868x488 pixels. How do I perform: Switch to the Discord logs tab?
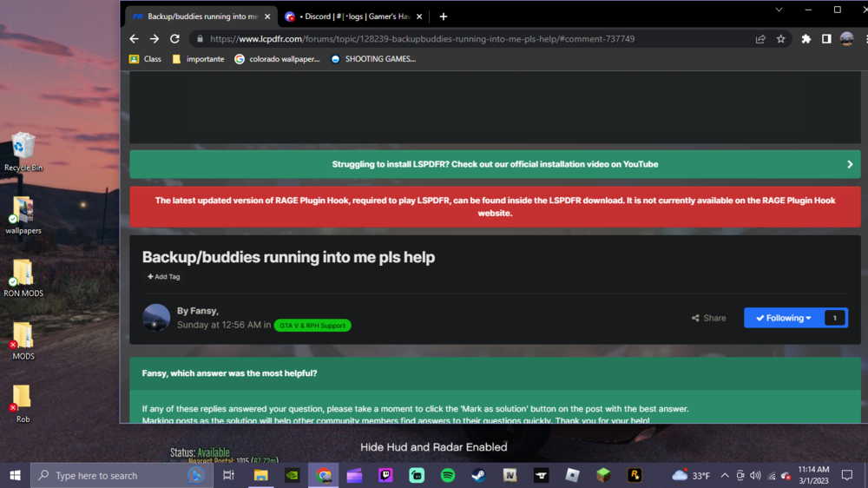(x=354, y=16)
